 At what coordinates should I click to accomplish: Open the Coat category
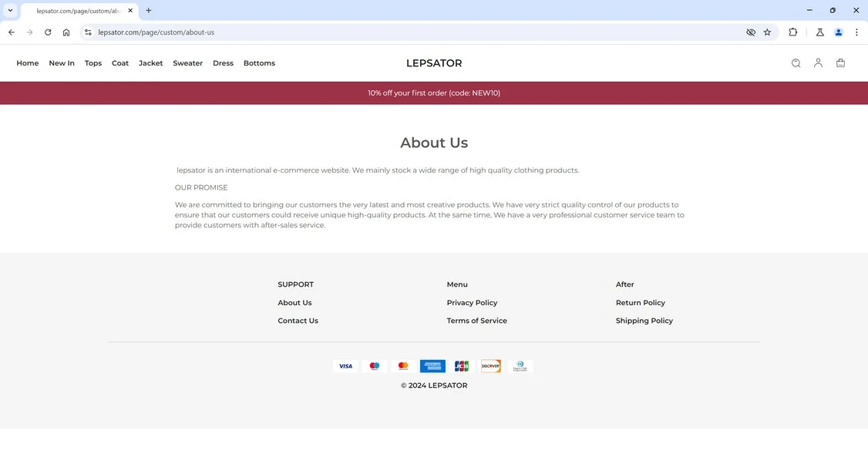tap(120, 63)
